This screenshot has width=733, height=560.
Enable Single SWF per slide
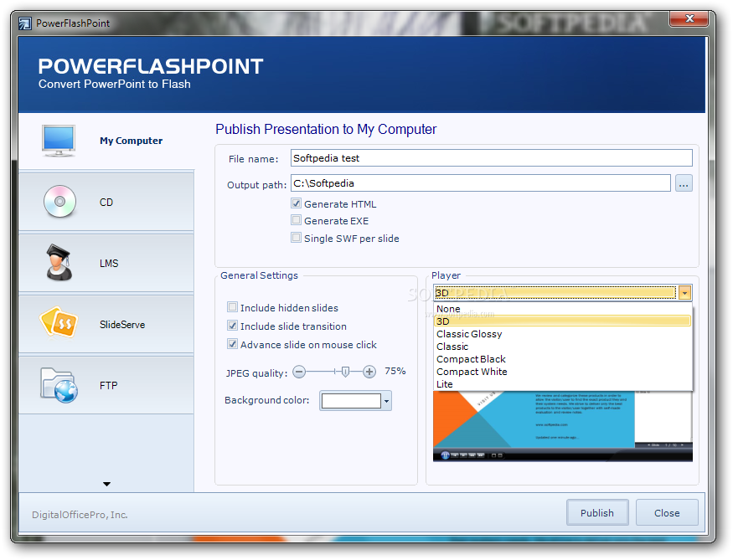tap(296, 237)
